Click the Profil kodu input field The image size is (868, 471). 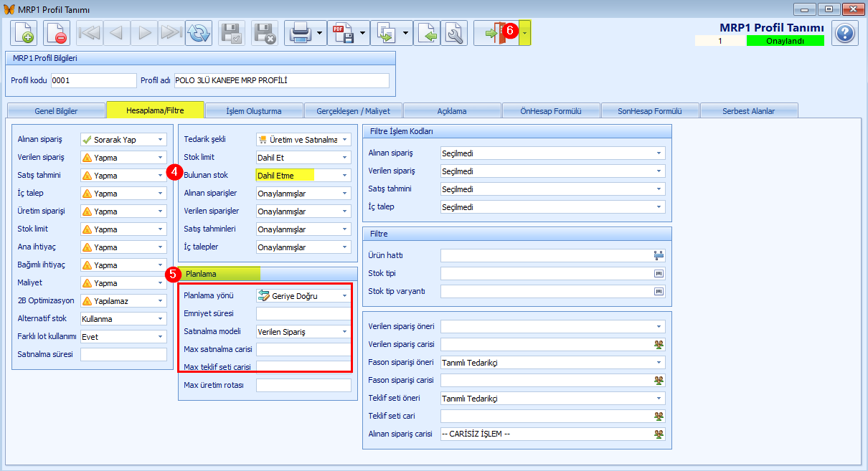coord(93,80)
